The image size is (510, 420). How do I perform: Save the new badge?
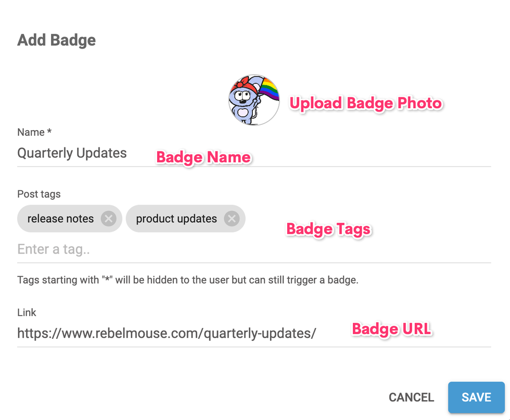click(x=476, y=397)
